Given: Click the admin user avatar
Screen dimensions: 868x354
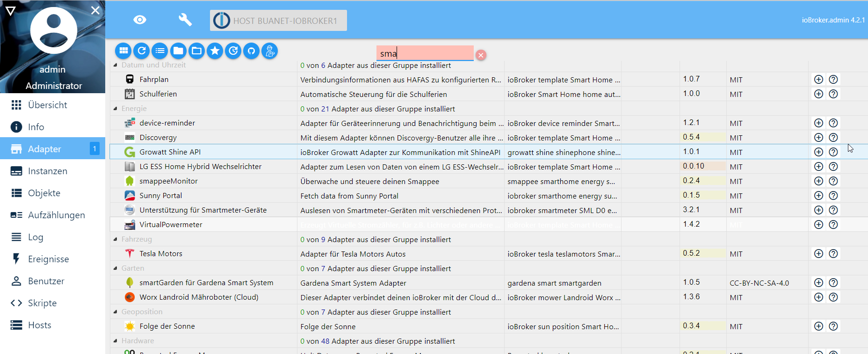Looking at the screenshot, I should (54, 30).
